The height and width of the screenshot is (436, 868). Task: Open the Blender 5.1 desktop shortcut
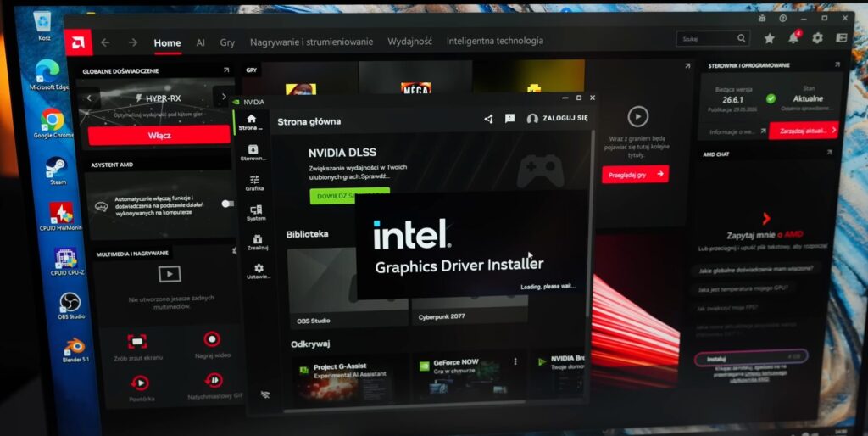[x=75, y=350]
